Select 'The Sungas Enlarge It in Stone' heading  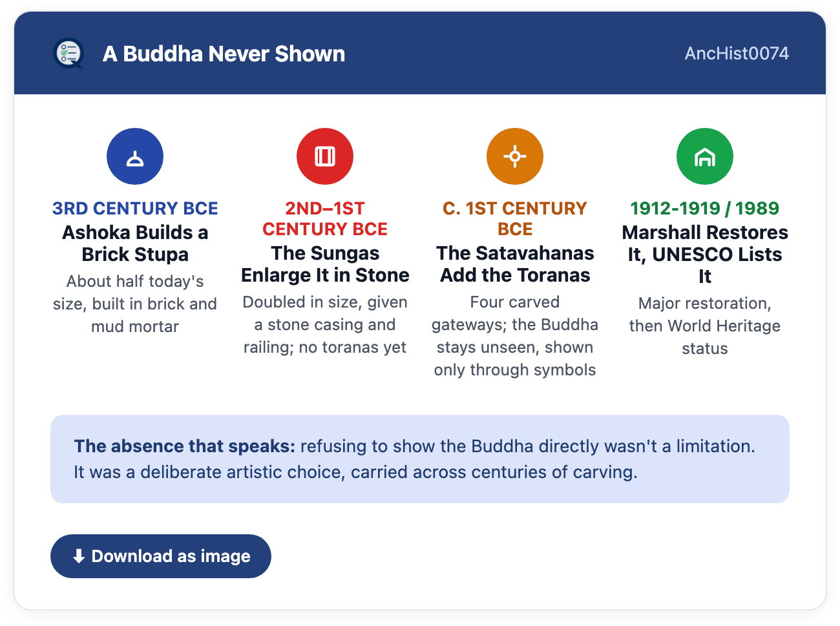tap(325, 264)
